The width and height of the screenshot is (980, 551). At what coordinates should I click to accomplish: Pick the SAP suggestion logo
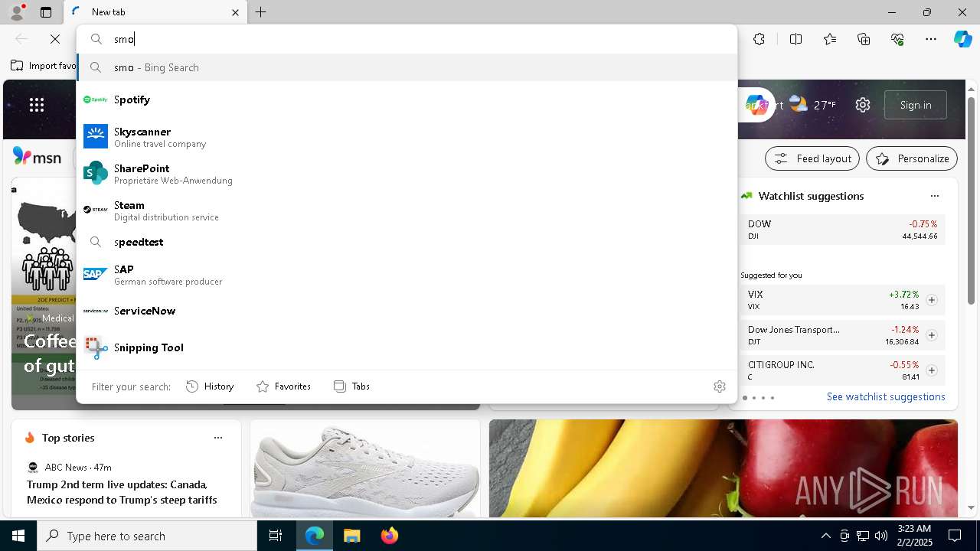pos(96,274)
